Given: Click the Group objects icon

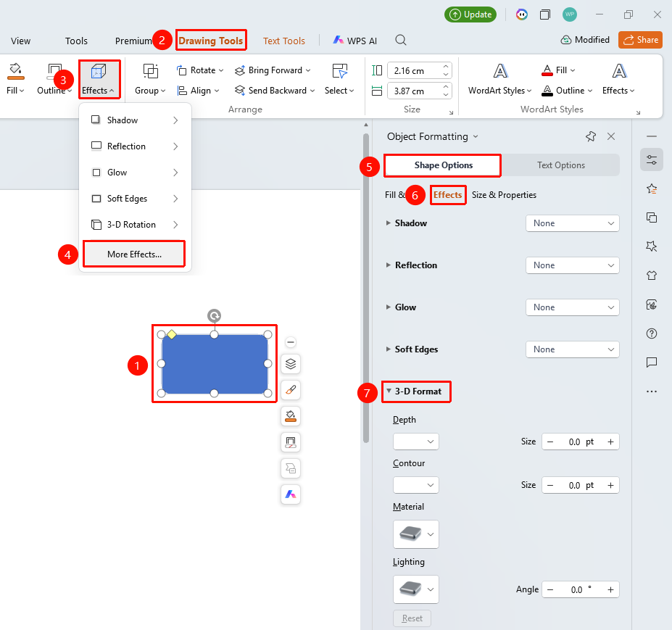Looking at the screenshot, I should coord(151,71).
